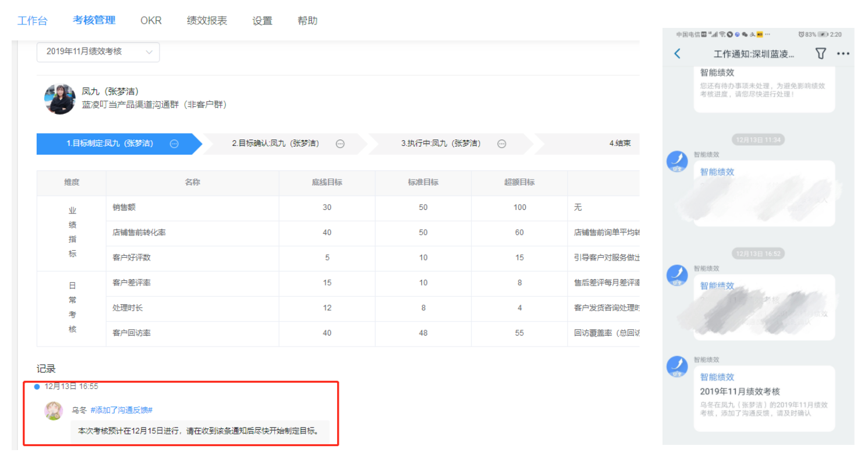Open more icon on 目标确认 step
The image size is (868, 460).
pyautogui.click(x=340, y=144)
